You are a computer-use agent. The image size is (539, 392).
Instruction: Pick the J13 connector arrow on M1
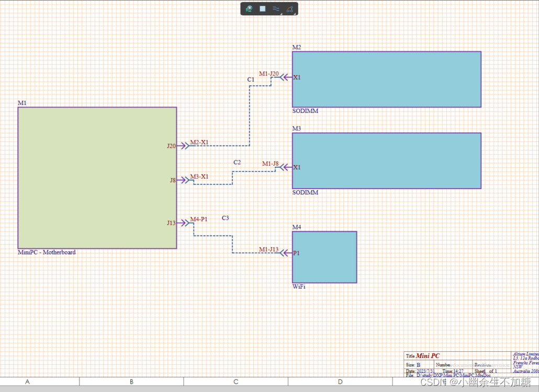coord(183,223)
